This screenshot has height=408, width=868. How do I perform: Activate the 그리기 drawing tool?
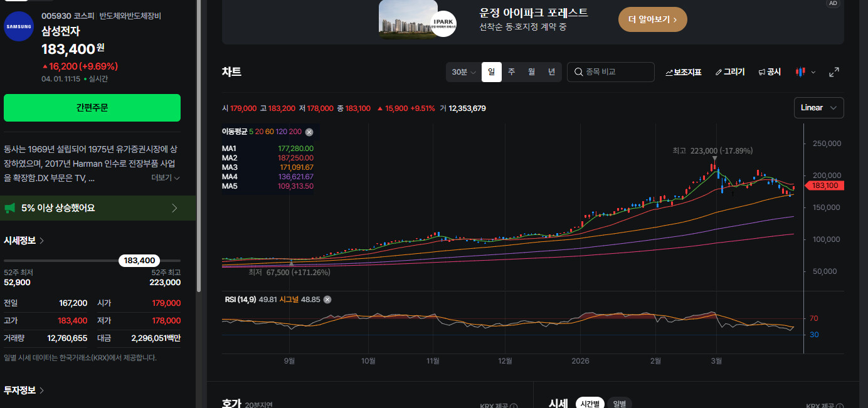pos(730,72)
